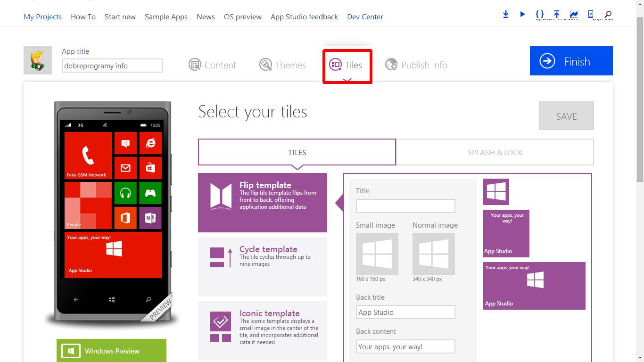The height and width of the screenshot is (362, 644).
Task: Click the upload arrow icon in top toolbar
Action: coord(557,14)
